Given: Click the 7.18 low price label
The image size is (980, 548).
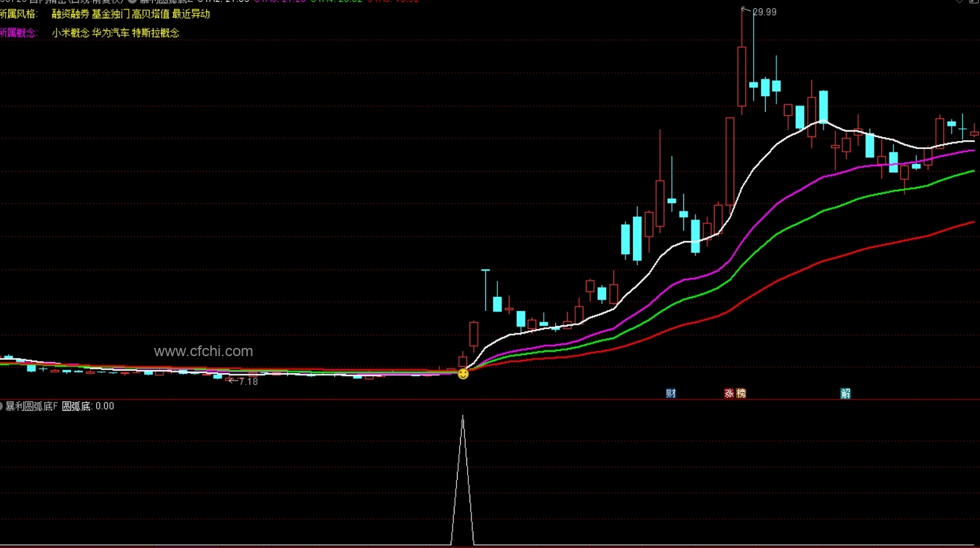Looking at the screenshot, I should (248, 381).
